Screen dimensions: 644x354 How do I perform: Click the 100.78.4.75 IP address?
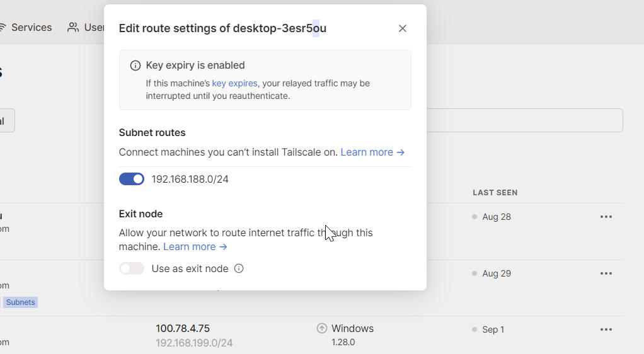pos(183,328)
